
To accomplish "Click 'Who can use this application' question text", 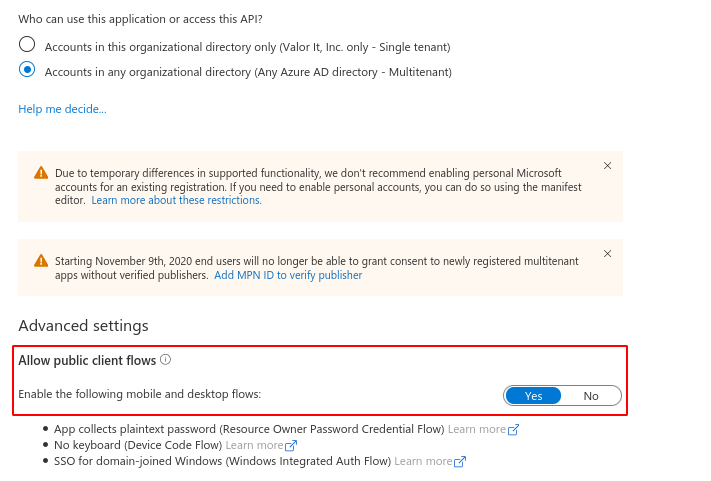I will pyautogui.click(x=141, y=19).
